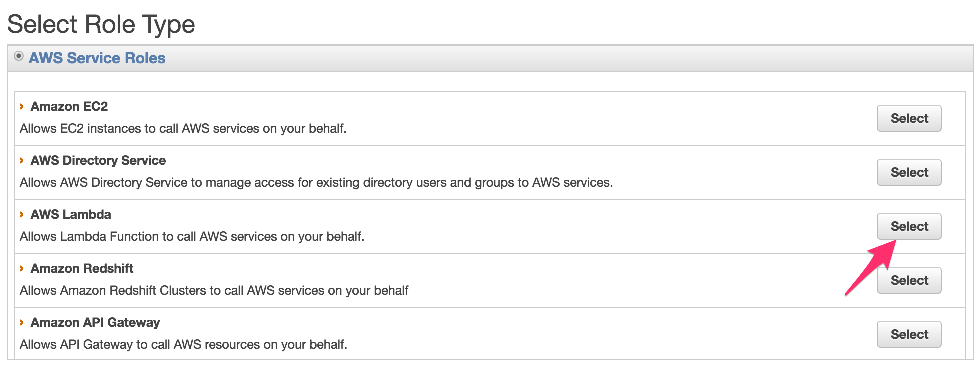Click the AWS Lambda role title

click(71, 215)
